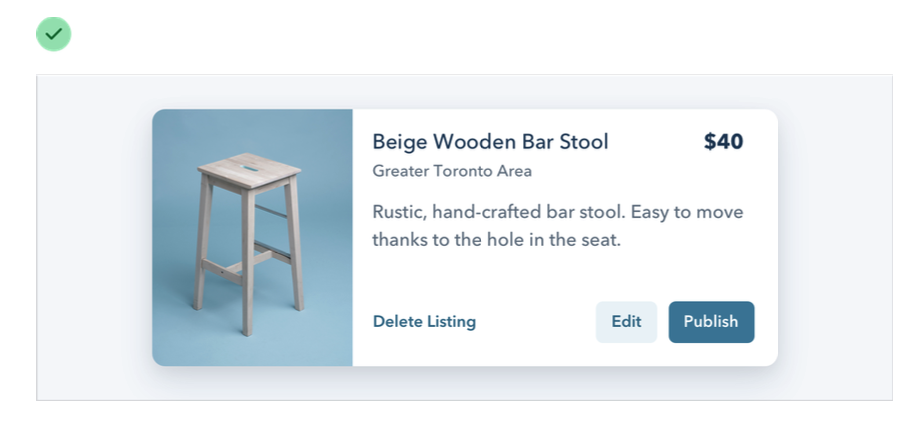Select the Greater Toronto Area location text

click(x=452, y=171)
